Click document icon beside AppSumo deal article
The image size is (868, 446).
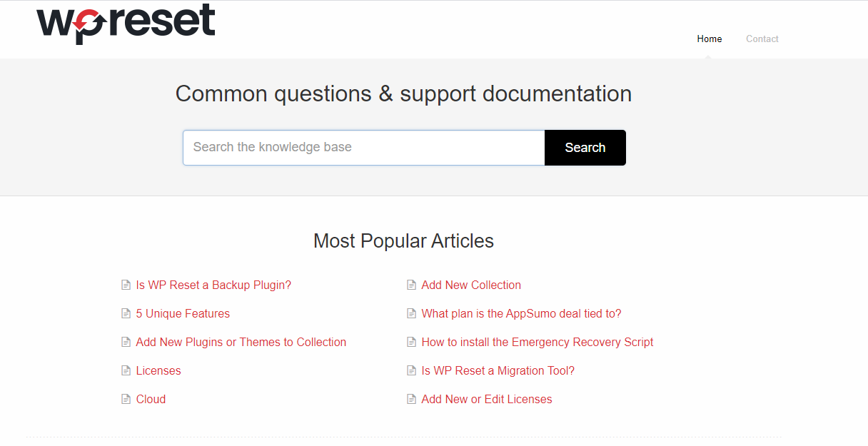click(x=411, y=313)
